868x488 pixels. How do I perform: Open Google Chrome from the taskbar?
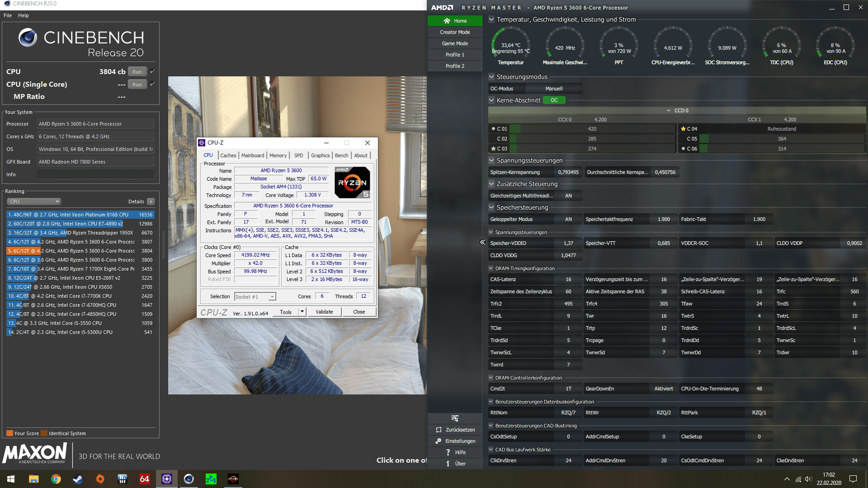(56, 479)
